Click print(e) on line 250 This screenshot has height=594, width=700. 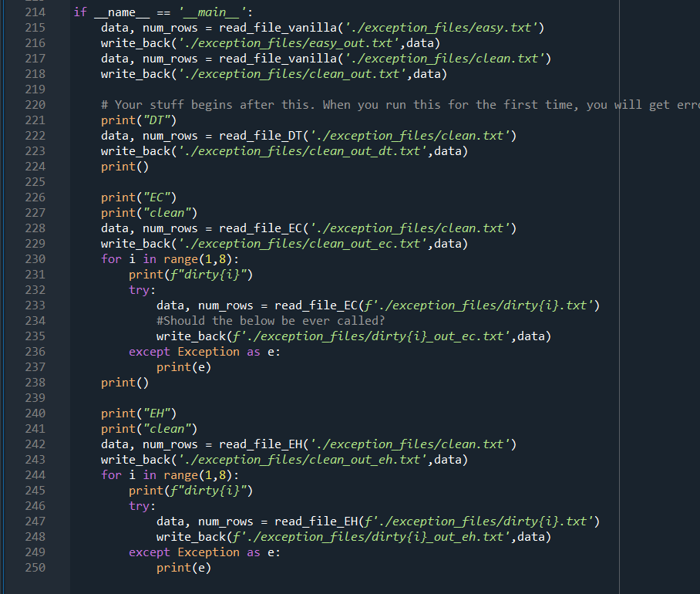point(184,568)
